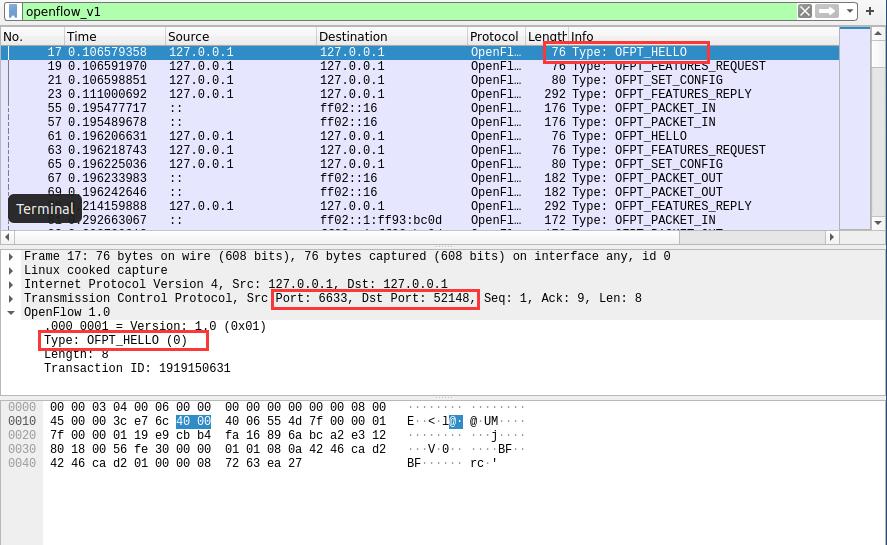Select packet 67 OFPT_PACKET_OUT row

420,178
